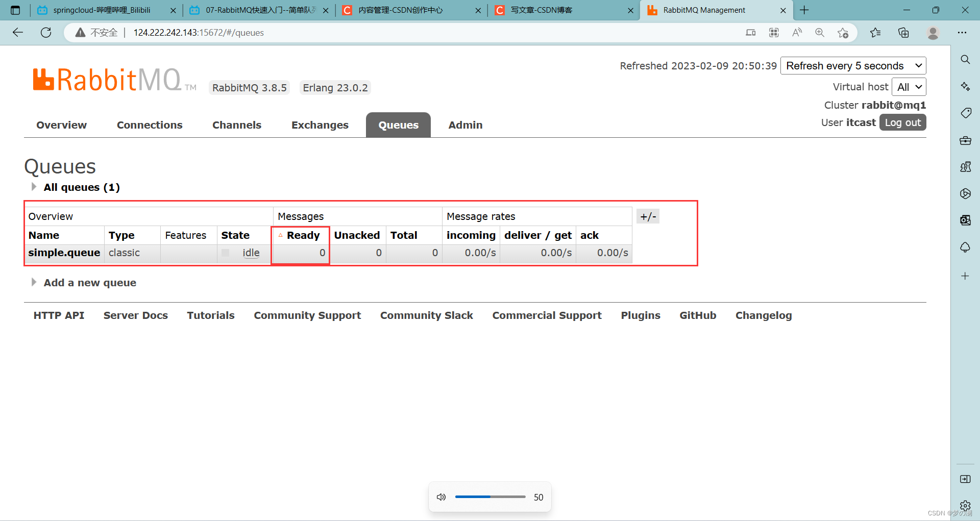Click the read aloud icon in address bar

(x=797, y=33)
